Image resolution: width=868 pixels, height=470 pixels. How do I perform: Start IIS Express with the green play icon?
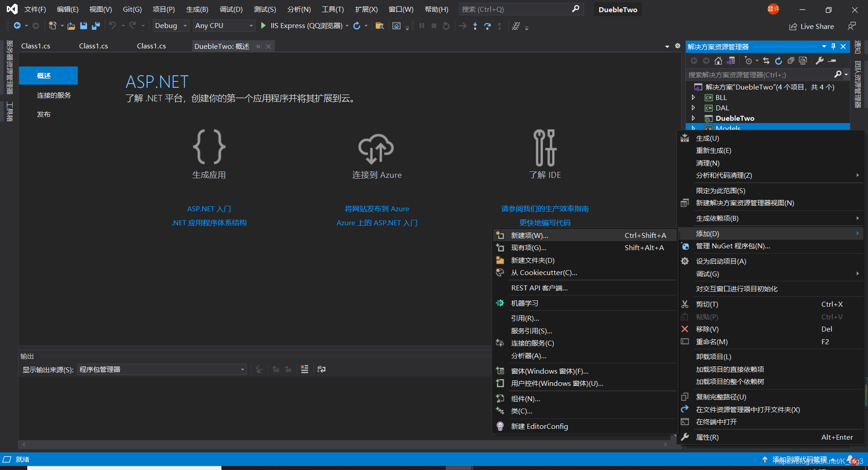tap(264, 26)
